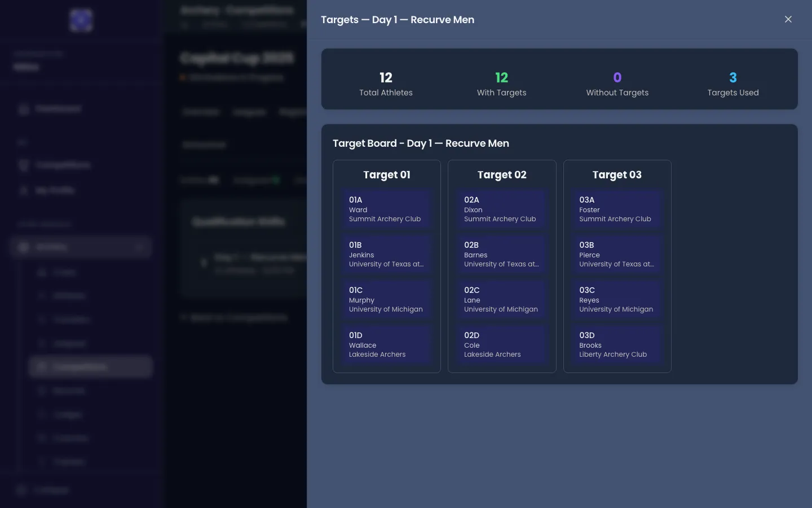Choose slot 03C assigned to Reyes
The height and width of the screenshot is (508, 812).
click(617, 299)
